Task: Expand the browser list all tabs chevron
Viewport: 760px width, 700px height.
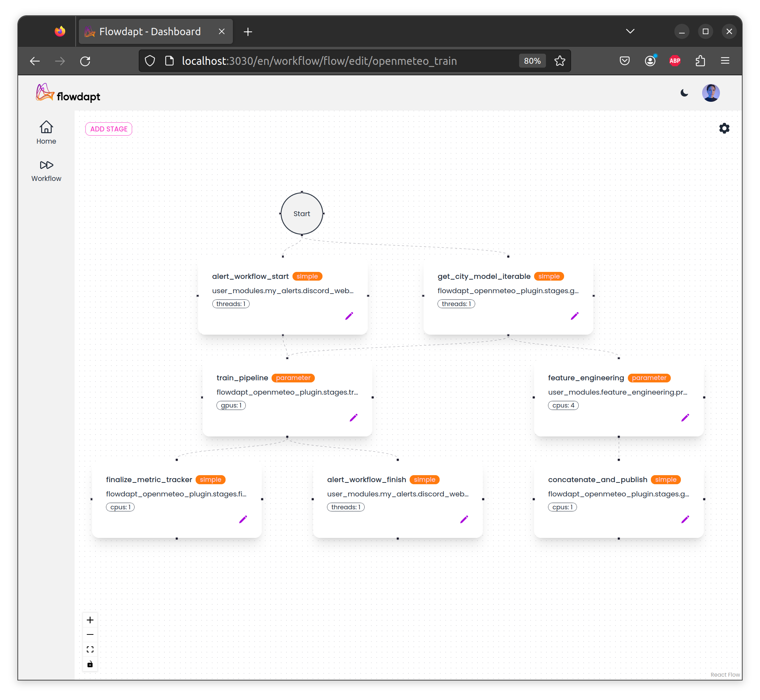Action: pyautogui.click(x=630, y=31)
